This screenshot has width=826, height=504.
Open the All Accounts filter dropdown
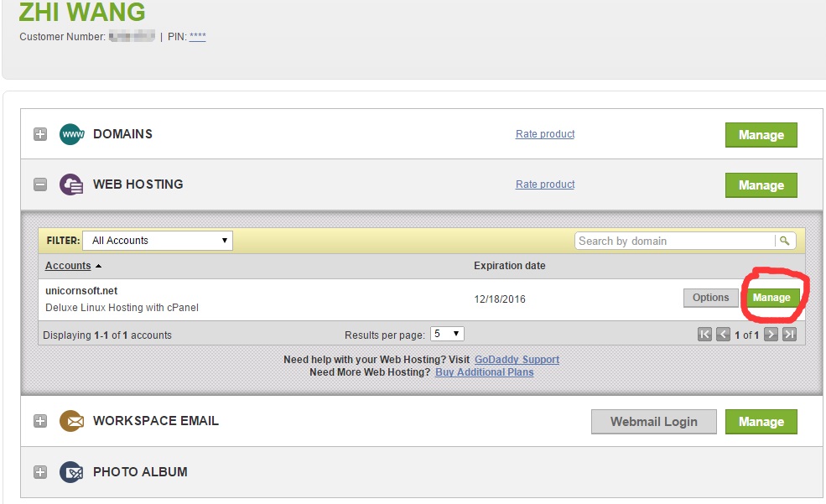pyautogui.click(x=158, y=241)
